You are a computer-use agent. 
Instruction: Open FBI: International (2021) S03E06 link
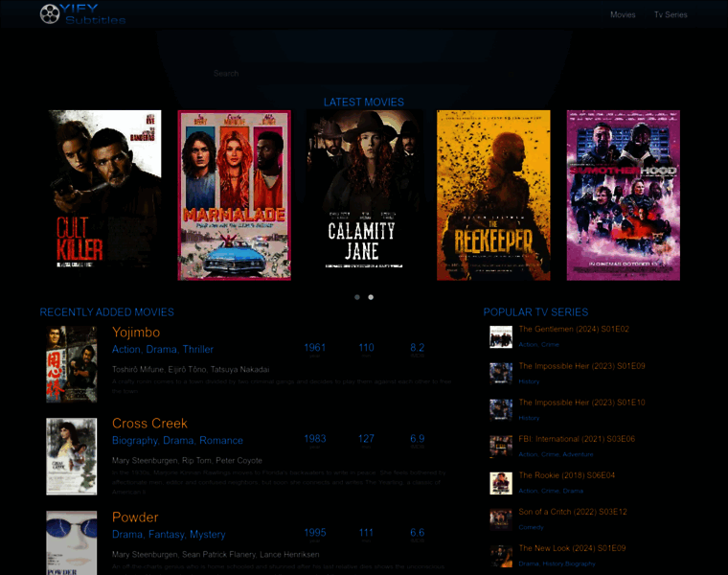click(x=577, y=439)
